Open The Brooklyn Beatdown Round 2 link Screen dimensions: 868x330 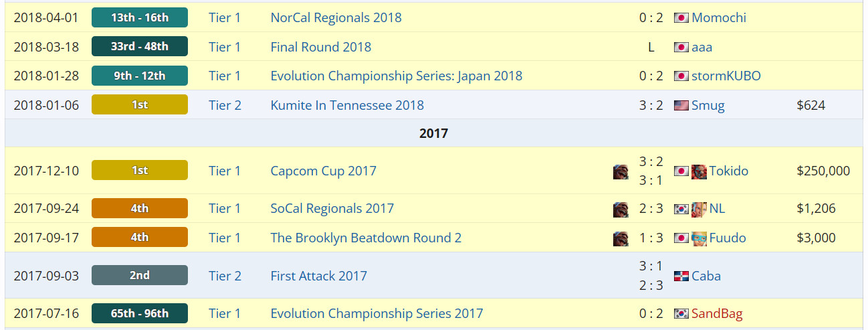click(366, 238)
